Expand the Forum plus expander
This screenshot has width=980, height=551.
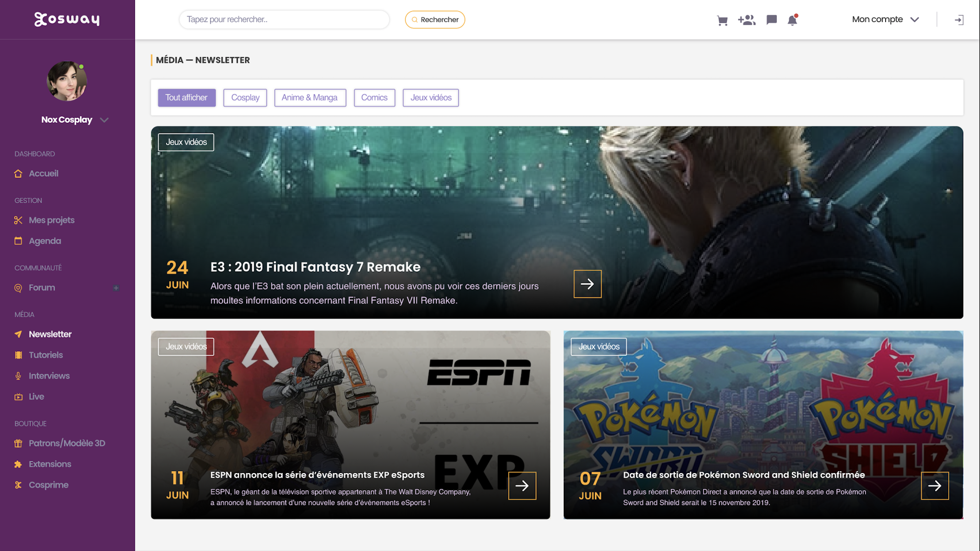point(116,288)
